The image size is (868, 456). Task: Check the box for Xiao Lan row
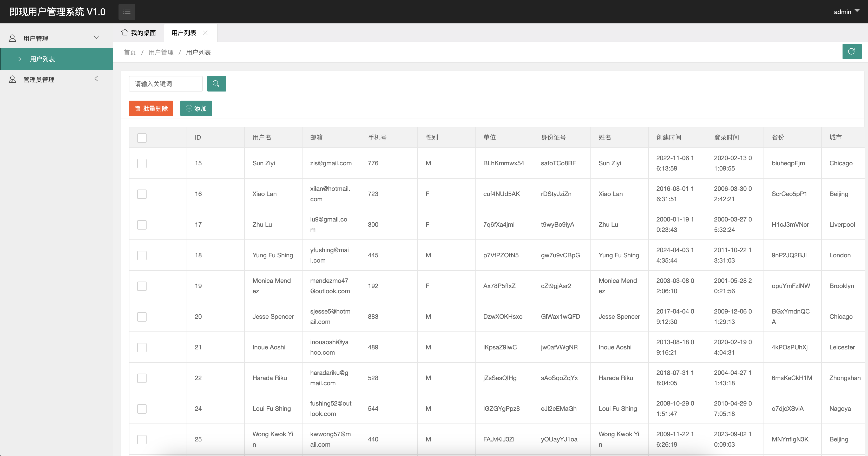(142, 194)
